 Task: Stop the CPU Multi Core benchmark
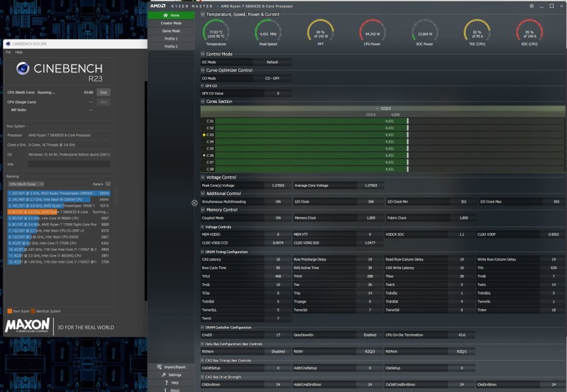click(x=104, y=93)
